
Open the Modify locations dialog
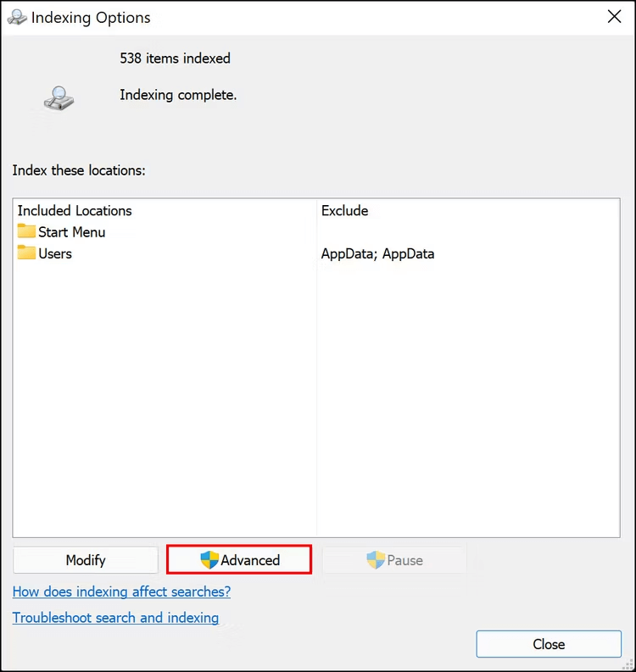click(86, 559)
